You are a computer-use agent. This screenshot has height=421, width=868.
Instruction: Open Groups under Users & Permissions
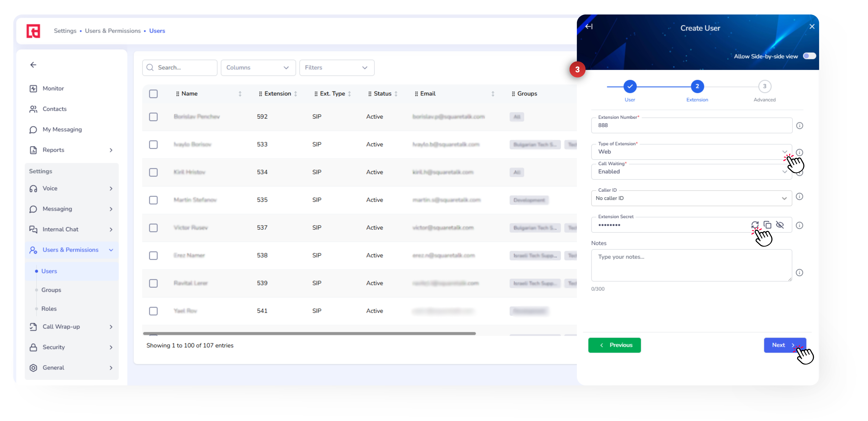pos(51,290)
